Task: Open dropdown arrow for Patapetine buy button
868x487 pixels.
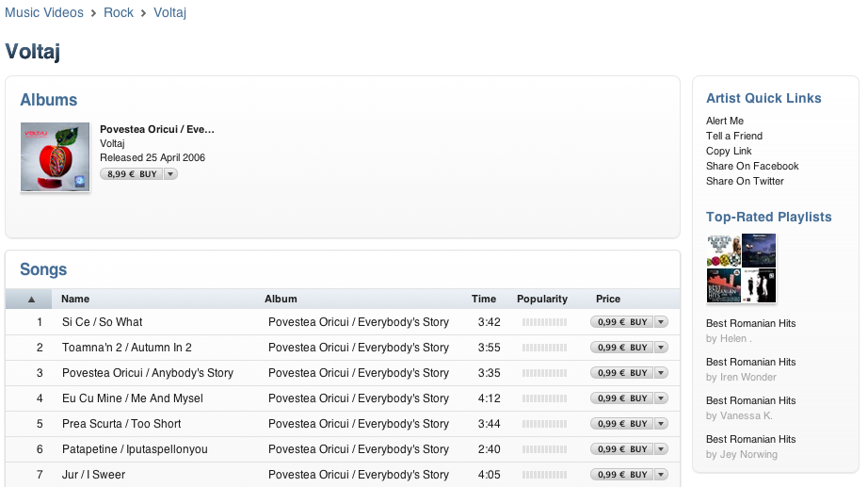Action: (661, 449)
